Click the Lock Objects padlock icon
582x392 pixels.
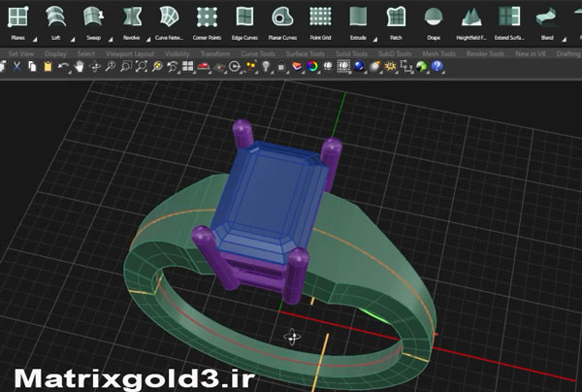click(281, 67)
